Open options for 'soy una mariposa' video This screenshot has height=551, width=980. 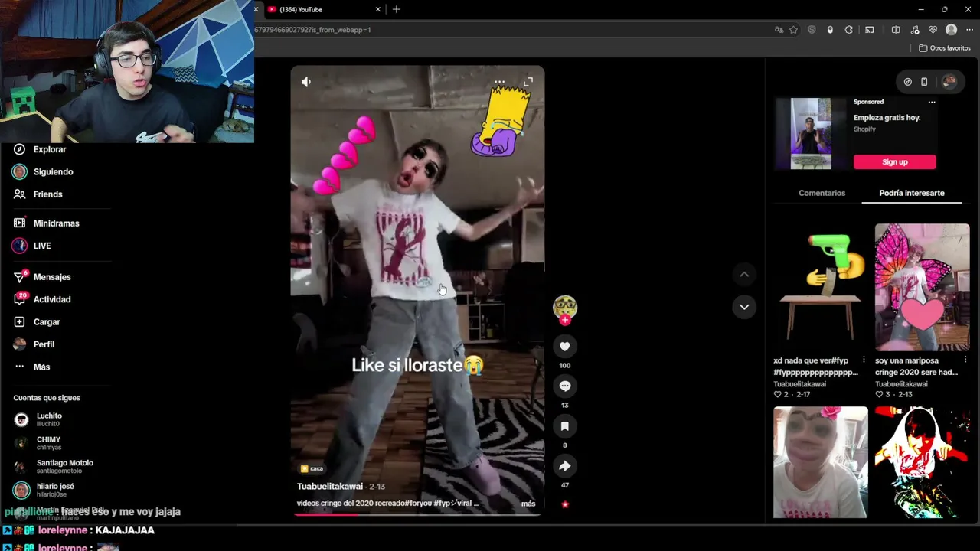tap(965, 360)
